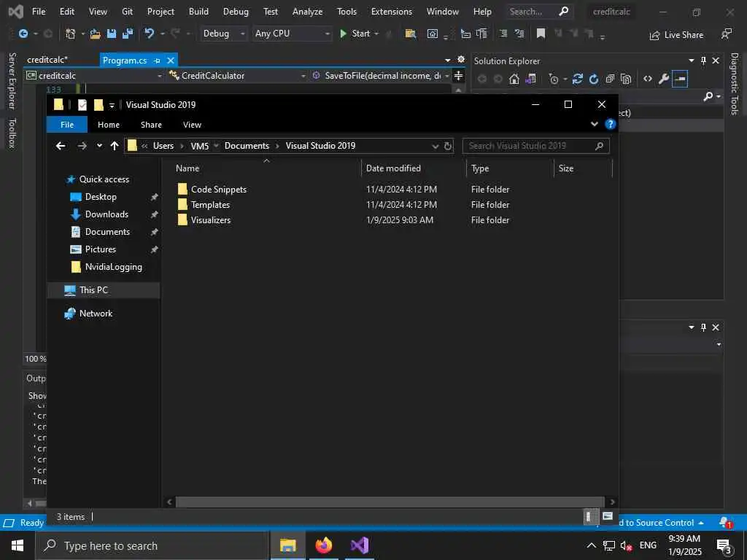This screenshot has width=747, height=560.
Task: Switch to the creditcalc* editor tab
Action: [47, 60]
